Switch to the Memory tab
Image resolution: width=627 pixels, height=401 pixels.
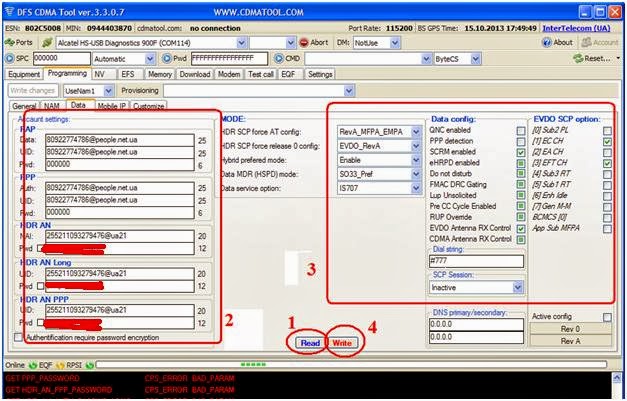(160, 74)
